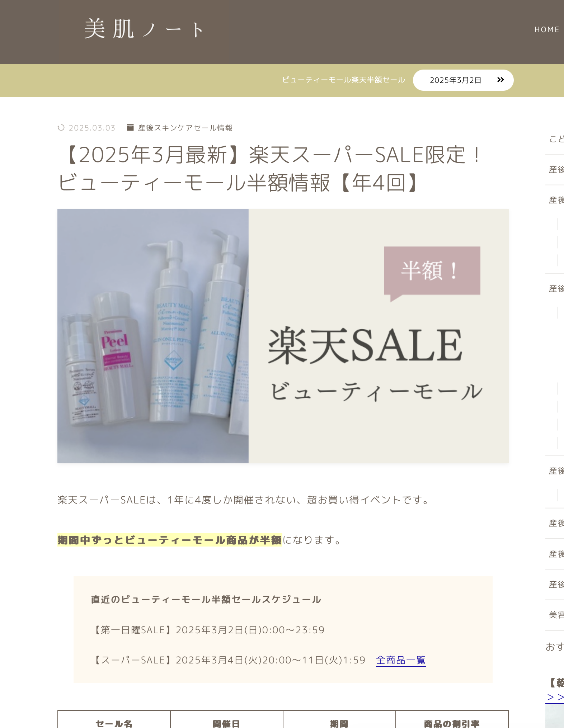Click the 商品の割引率 table header

click(x=452, y=723)
